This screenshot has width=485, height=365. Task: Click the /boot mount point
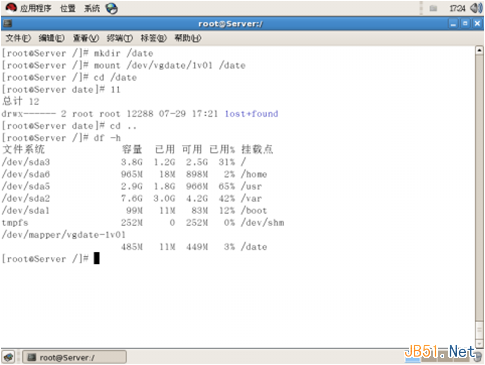(x=254, y=210)
